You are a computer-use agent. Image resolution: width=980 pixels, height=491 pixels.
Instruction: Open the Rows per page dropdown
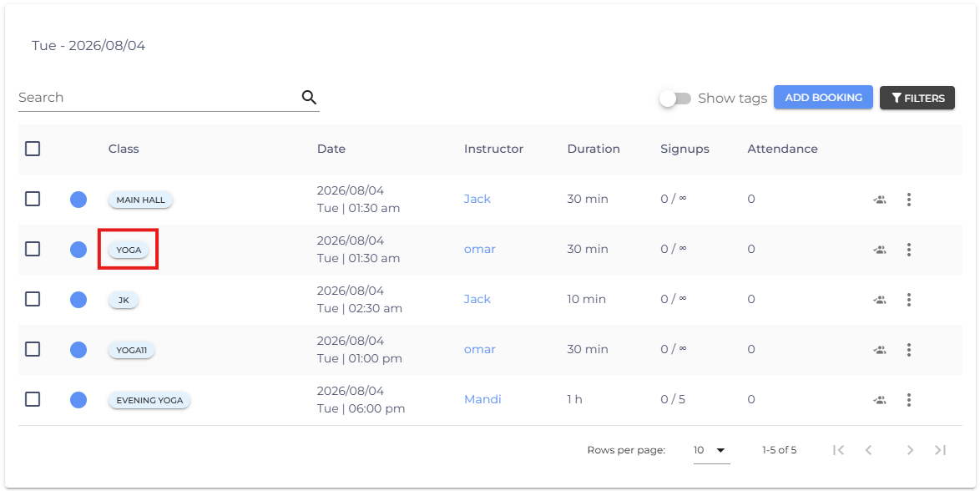[x=711, y=450]
